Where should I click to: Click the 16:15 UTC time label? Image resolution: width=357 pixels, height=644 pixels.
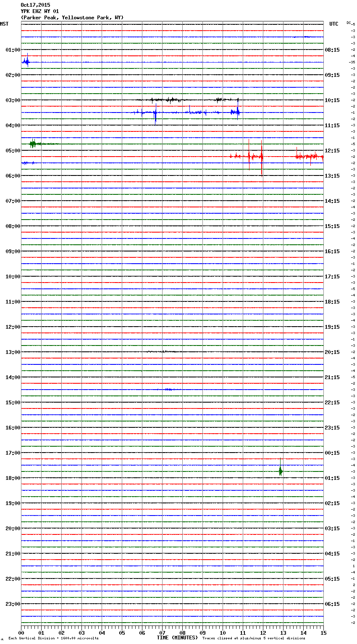[x=332, y=251]
